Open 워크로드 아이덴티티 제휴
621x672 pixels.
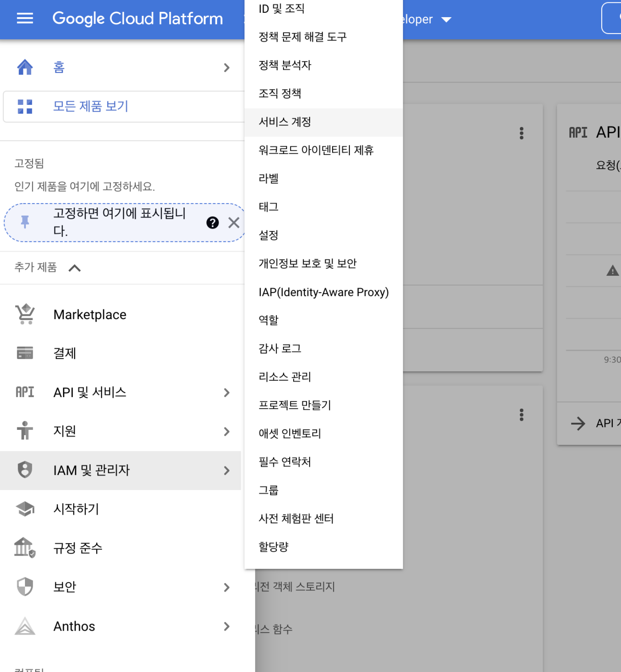(324, 150)
